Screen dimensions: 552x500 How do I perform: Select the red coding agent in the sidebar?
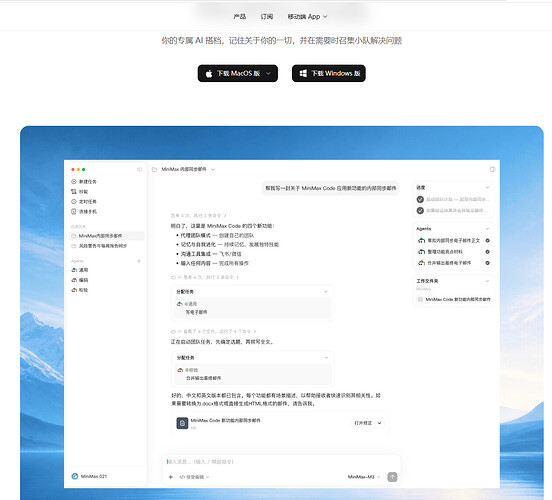point(80,280)
